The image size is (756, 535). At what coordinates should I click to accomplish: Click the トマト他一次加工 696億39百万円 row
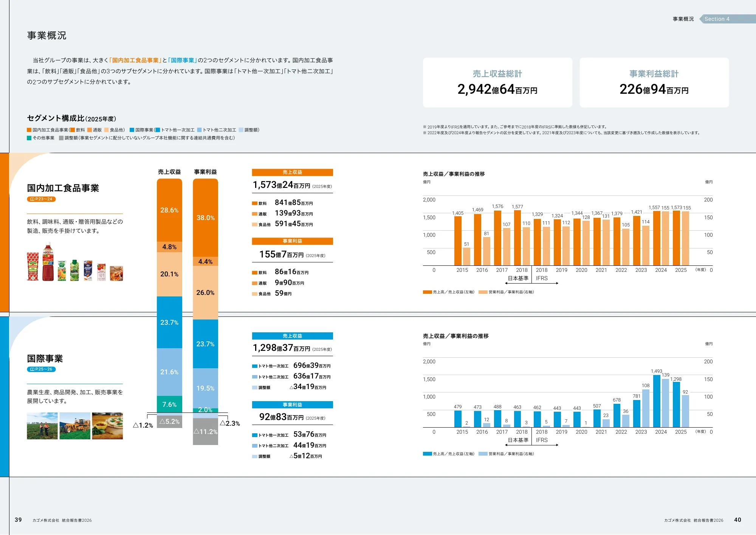pos(291,366)
